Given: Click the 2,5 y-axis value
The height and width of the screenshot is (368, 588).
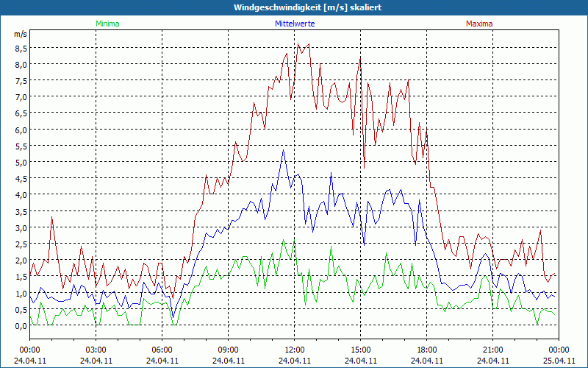Looking at the screenshot, I should pos(21,244).
